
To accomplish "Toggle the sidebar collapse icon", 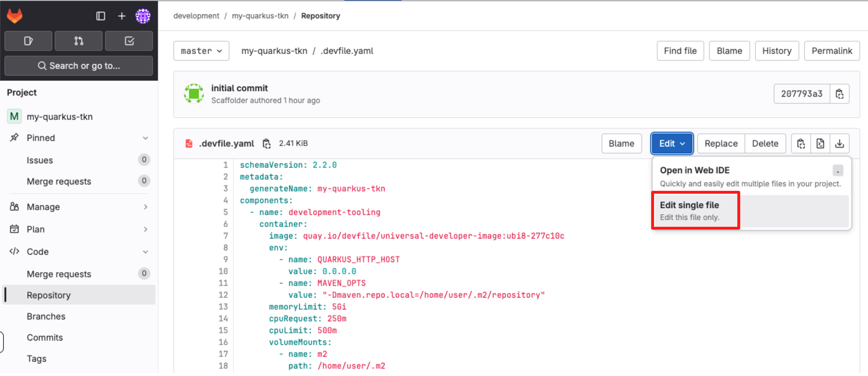I will pyautogui.click(x=101, y=16).
